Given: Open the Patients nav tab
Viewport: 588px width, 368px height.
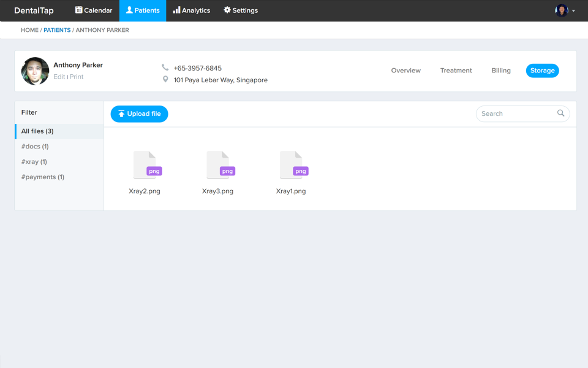Looking at the screenshot, I should 143,10.
